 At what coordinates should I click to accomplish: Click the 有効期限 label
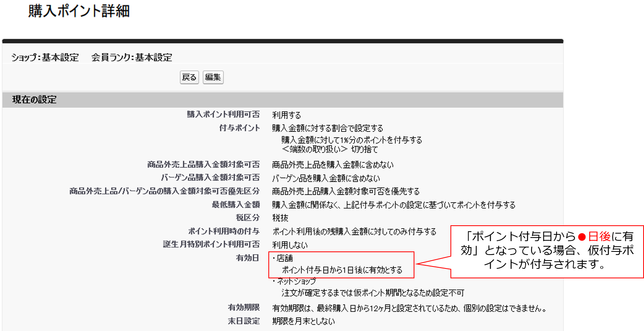(x=243, y=307)
